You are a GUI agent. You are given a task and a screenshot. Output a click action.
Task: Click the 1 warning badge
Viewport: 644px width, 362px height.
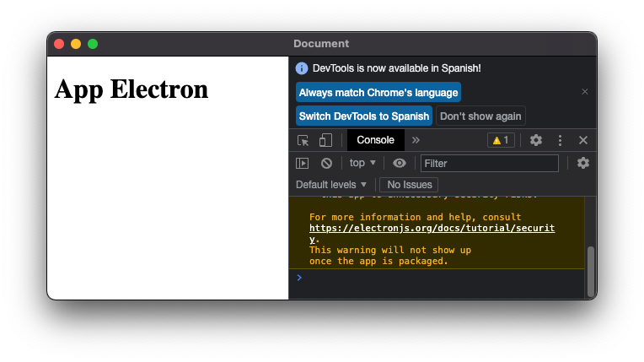click(501, 140)
